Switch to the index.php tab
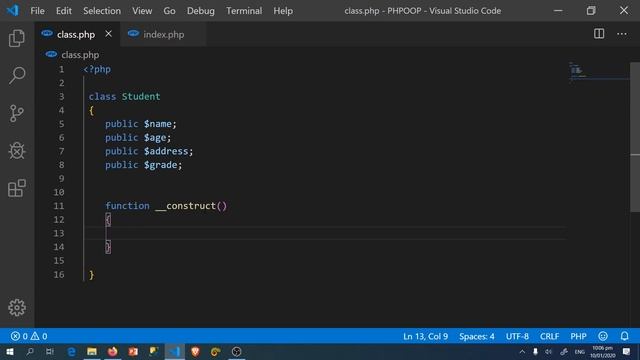Image resolution: width=640 pixels, height=360 pixels. click(163, 34)
